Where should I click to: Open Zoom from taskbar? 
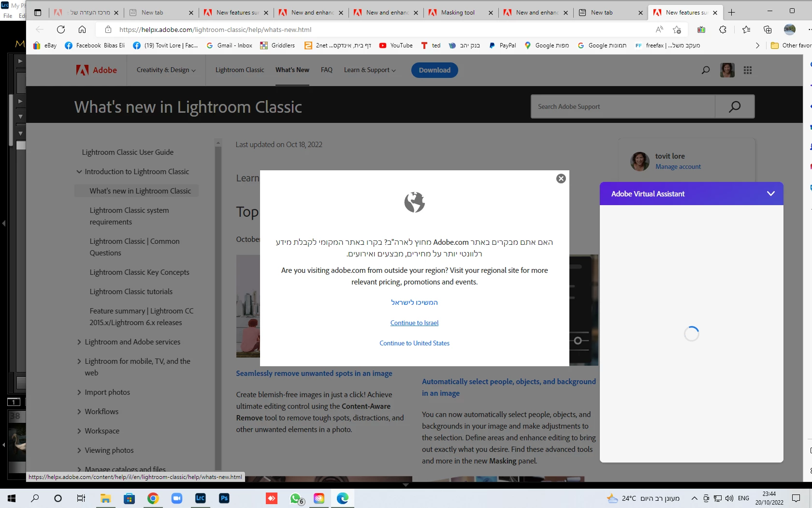pyautogui.click(x=177, y=498)
